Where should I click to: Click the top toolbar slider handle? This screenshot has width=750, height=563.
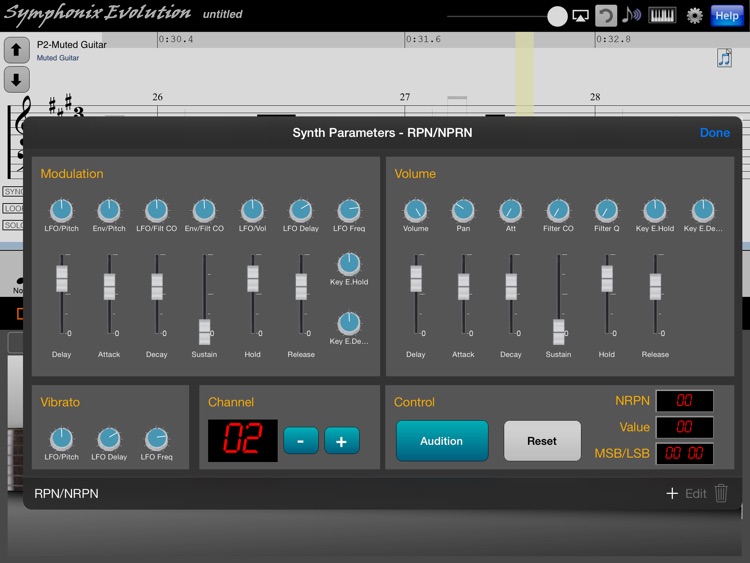tap(557, 16)
